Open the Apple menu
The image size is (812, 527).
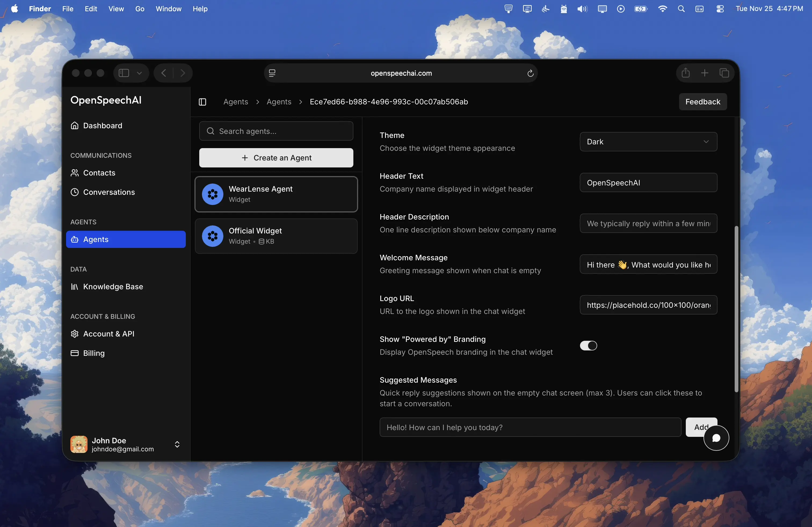click(15, 9)
